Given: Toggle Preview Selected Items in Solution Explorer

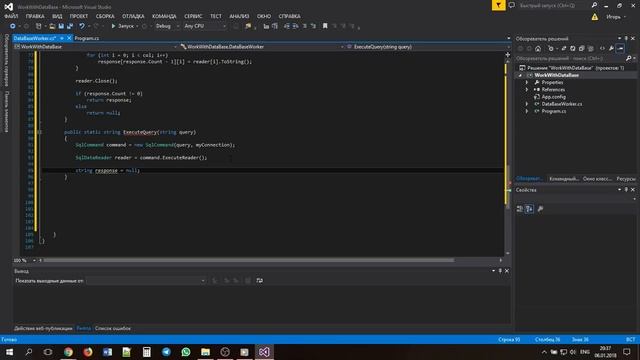Looking at the screenshot, I should tap(620, 49).
